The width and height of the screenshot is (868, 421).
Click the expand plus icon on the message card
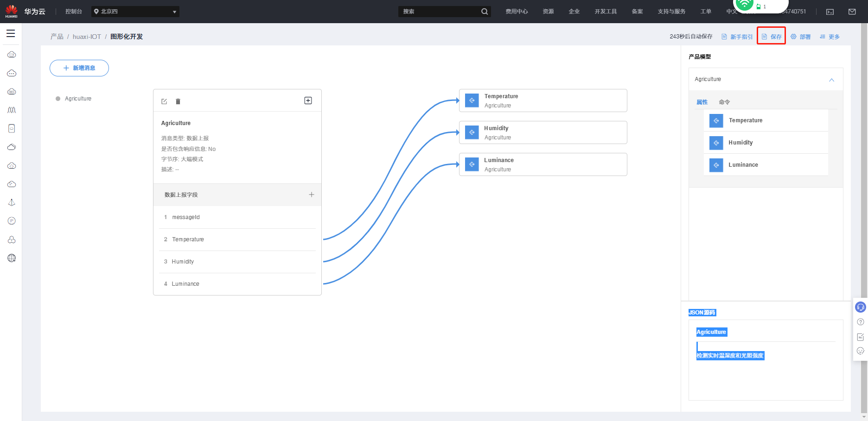308,101
